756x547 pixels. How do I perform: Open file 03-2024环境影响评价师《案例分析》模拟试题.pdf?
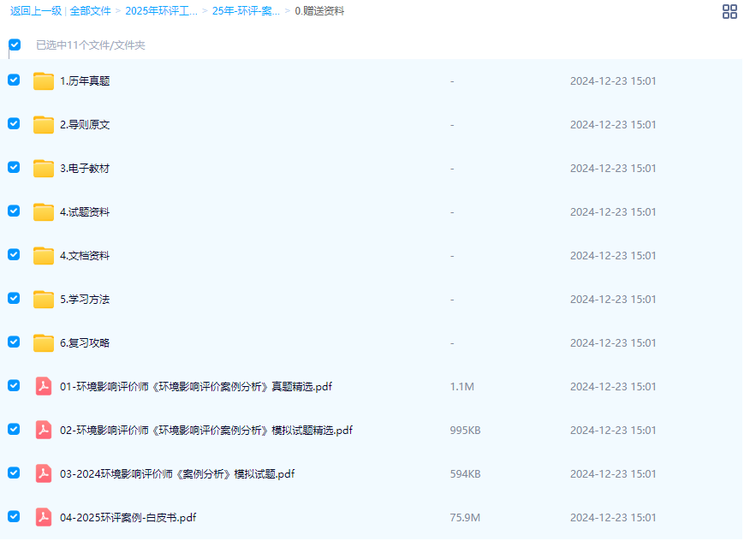177,473
